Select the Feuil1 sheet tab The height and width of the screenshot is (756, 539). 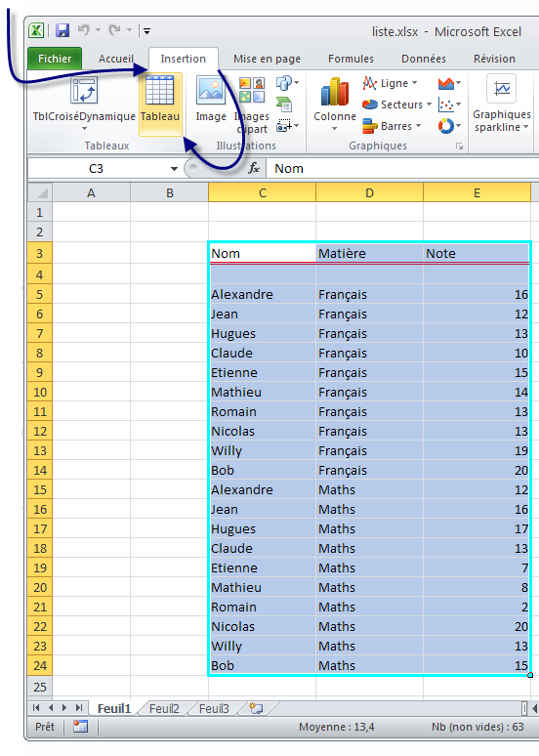(x=114, y=709)
